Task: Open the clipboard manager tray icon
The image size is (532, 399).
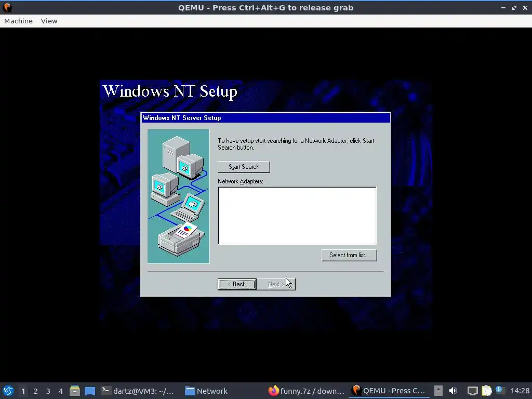Action: click(x=486, y=391)
